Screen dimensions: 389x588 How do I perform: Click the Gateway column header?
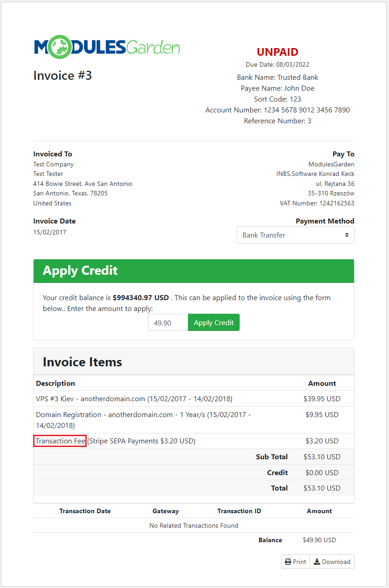(166, 511)
